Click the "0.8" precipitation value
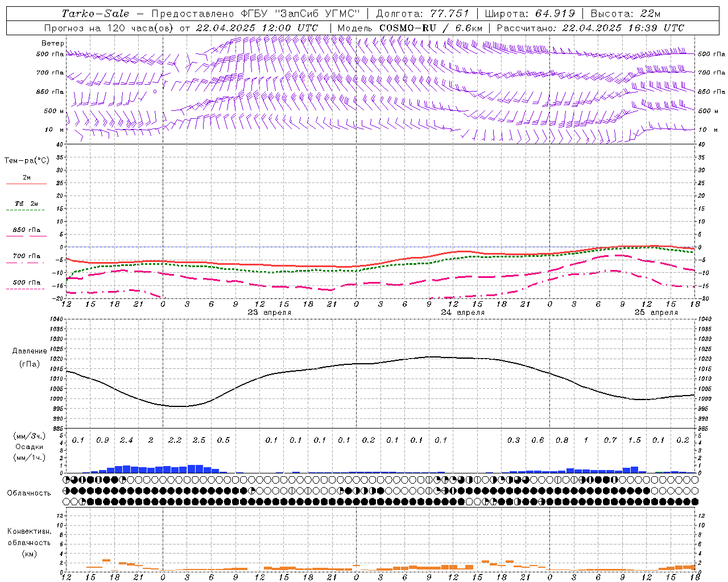Image resolution: width=728 pixels, height=582 pixels. click(x=562, y=440)
